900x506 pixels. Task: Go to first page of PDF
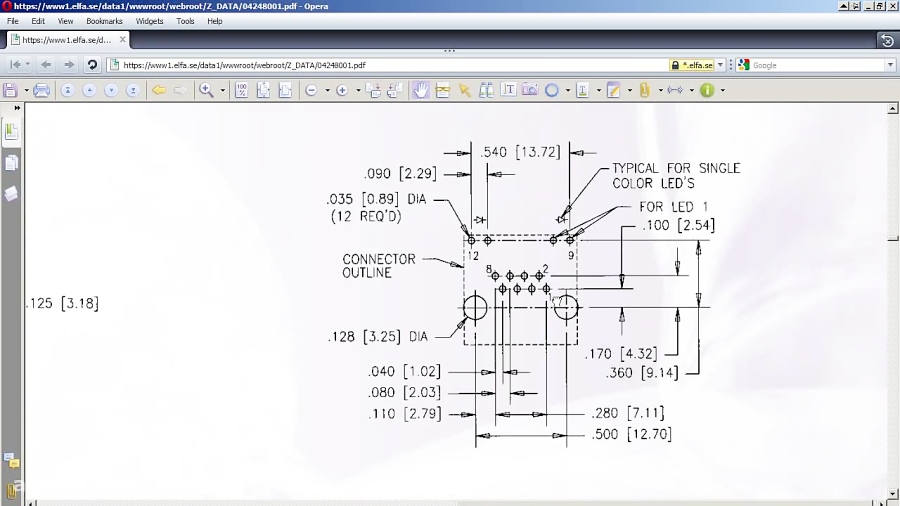[68, 91]
